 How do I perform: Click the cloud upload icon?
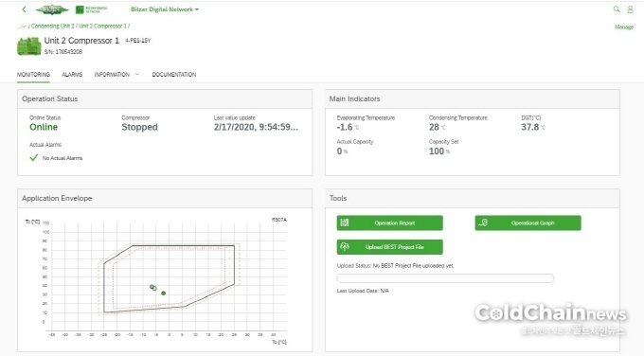(345, 247)
